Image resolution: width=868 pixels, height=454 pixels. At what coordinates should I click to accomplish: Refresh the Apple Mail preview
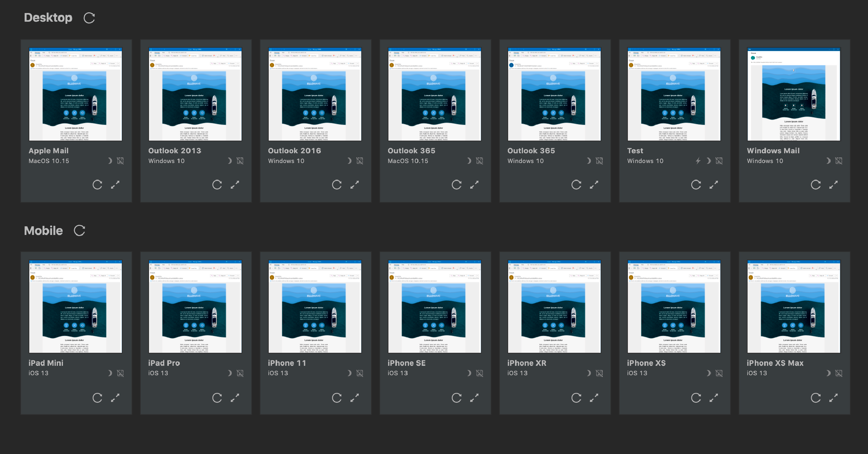[x=97, y=185]
